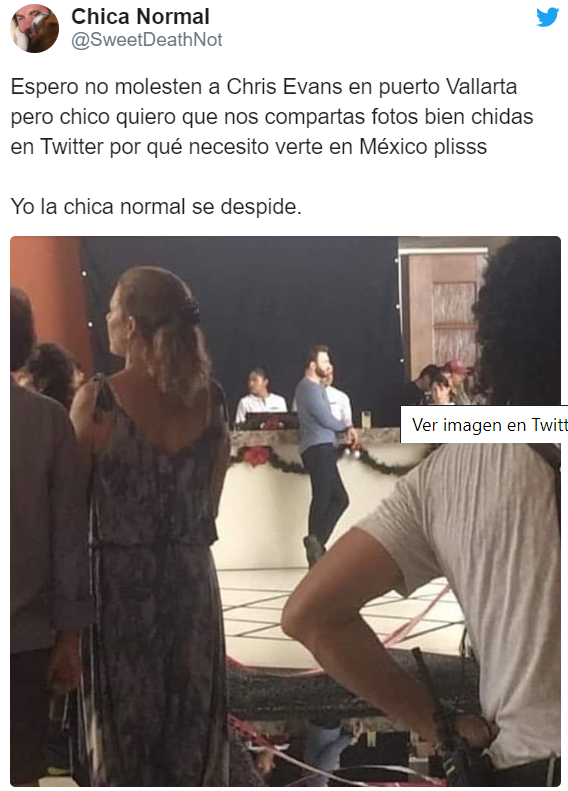Click the "Ver imagen en Twitter" tooltip
This screenshot has width=568, height=791.
[x=484, y=425]
